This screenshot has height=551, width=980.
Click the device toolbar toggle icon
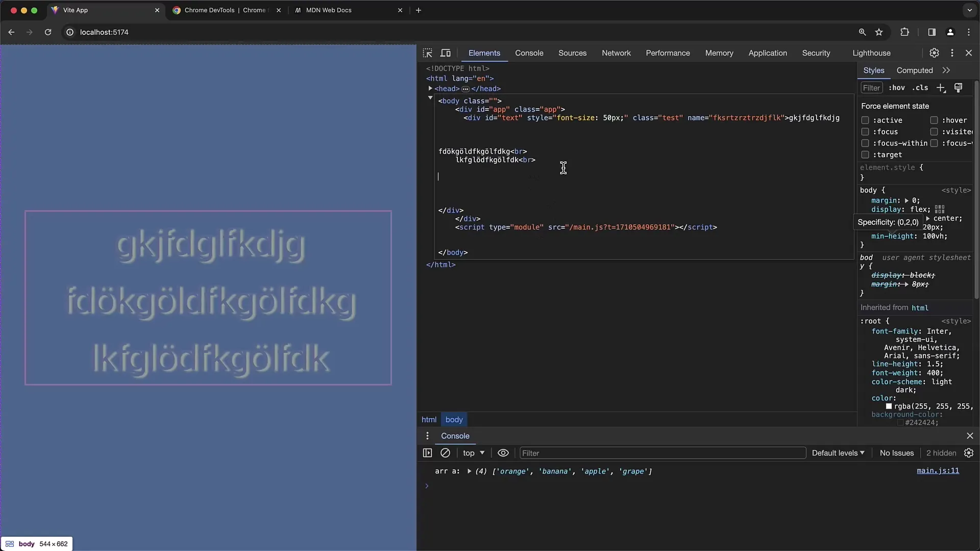(445, 53)
